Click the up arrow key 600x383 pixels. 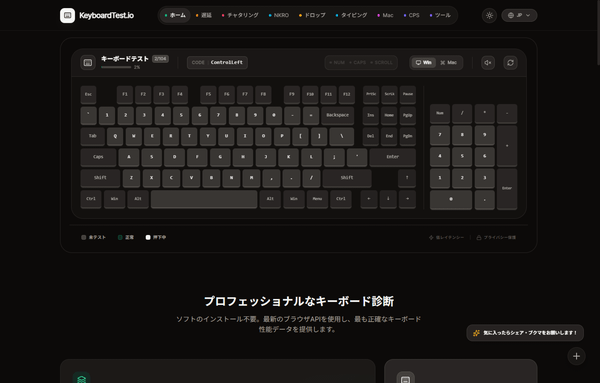(407, 178)
